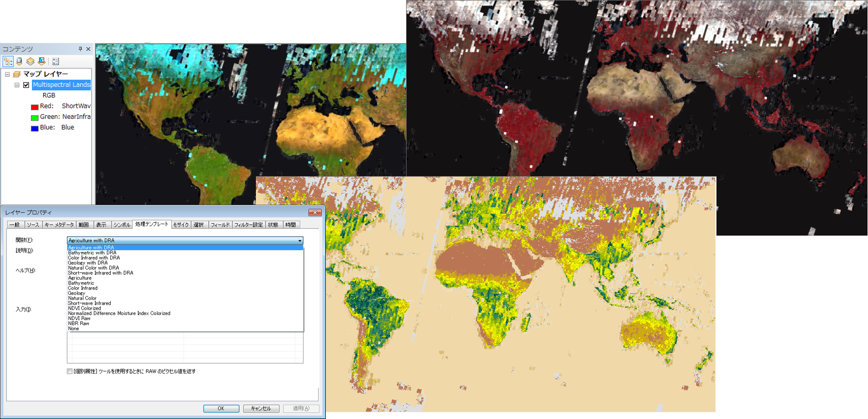Click the キャンセル button
The width and height of the screenshot is (868, 419).
click(261, 409)
